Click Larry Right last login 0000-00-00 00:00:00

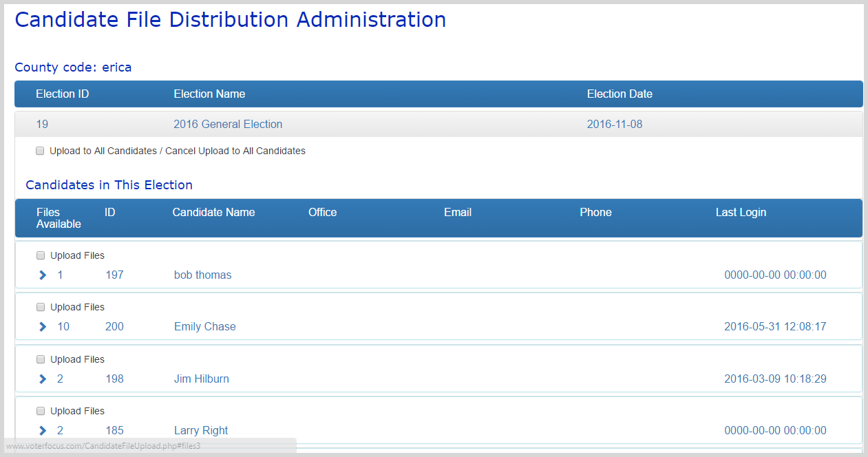pyautogui.click(x=775, y=431)
